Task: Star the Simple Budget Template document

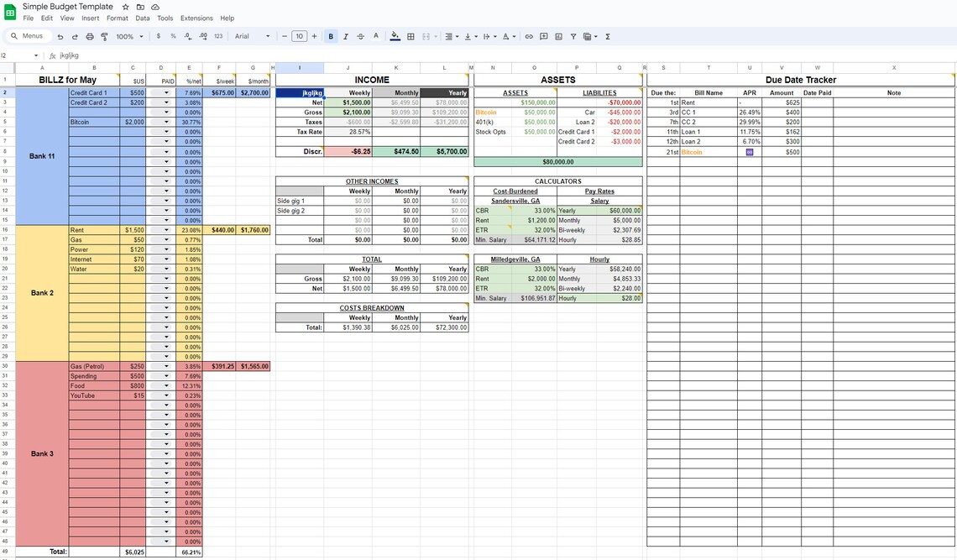Action: [125, 6]
